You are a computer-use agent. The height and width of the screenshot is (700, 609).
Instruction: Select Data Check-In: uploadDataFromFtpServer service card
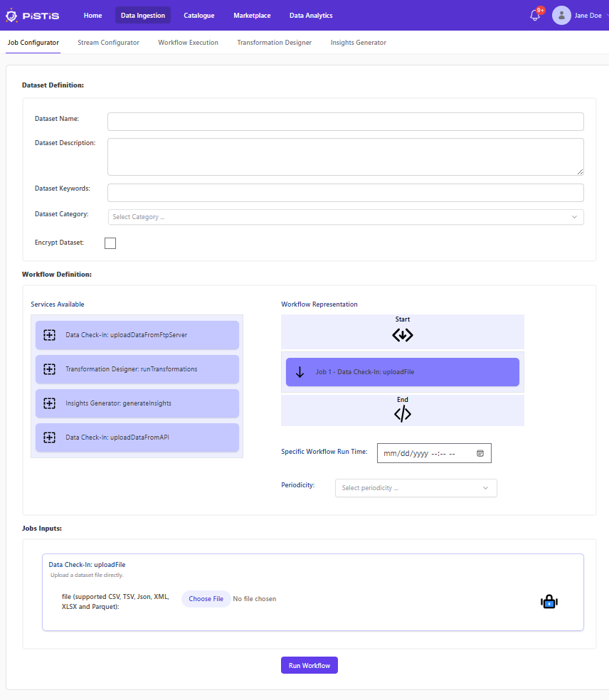tap(137, 335)
